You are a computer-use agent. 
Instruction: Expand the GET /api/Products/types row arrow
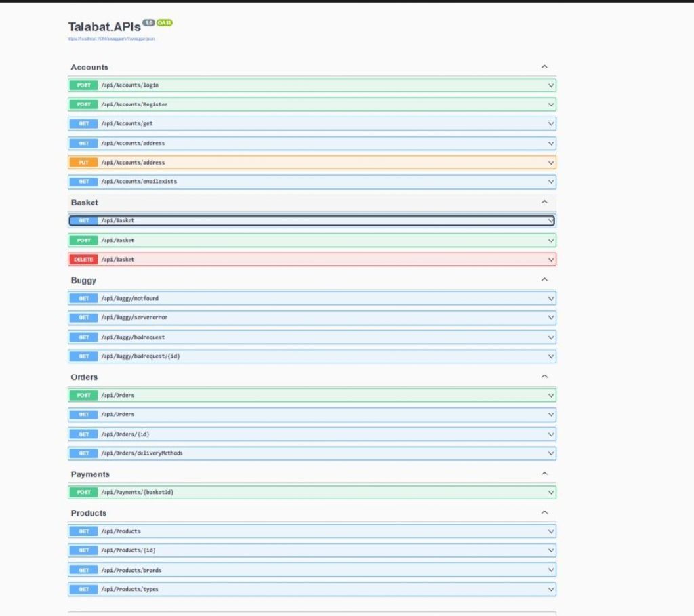[551, 590]
